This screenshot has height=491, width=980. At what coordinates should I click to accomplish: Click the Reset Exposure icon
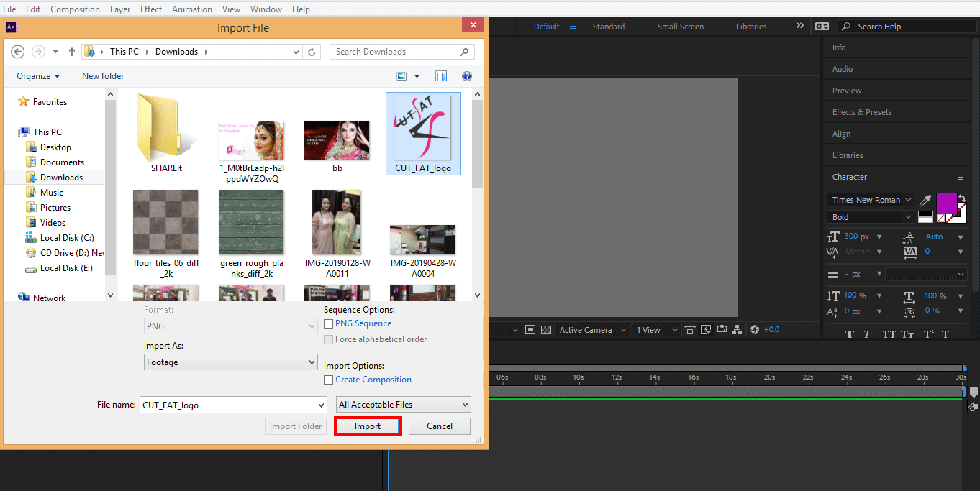coord(754,330)
